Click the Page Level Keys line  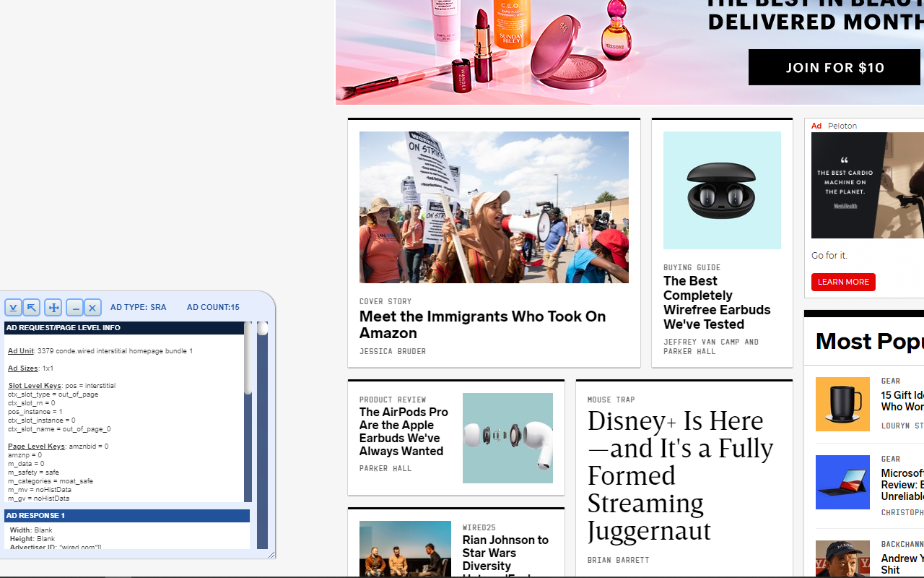(x=58, y=447)
